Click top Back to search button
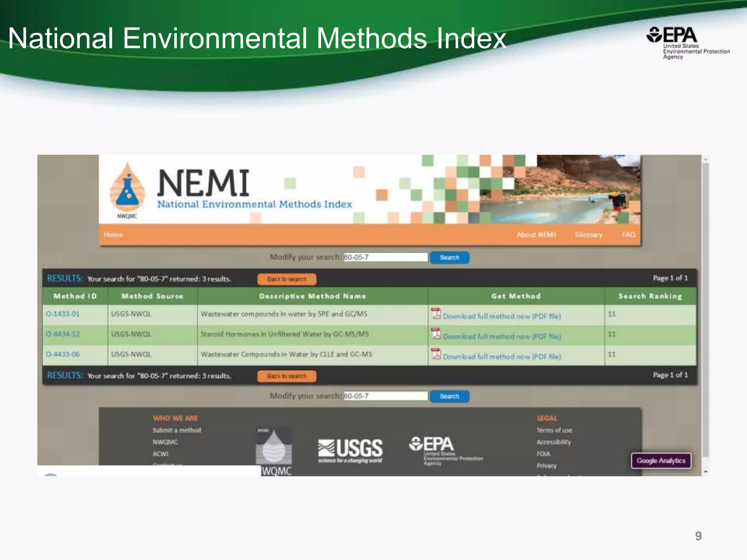The width and height of the screenshot is (747, 560). [x=287, y=279]
